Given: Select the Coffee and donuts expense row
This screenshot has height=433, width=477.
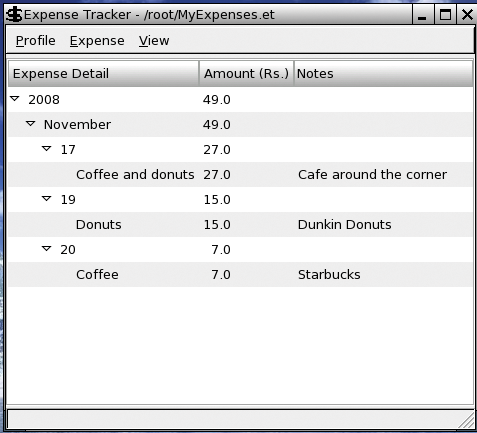Looking at the screenshot, I should [x=240, y=175].
